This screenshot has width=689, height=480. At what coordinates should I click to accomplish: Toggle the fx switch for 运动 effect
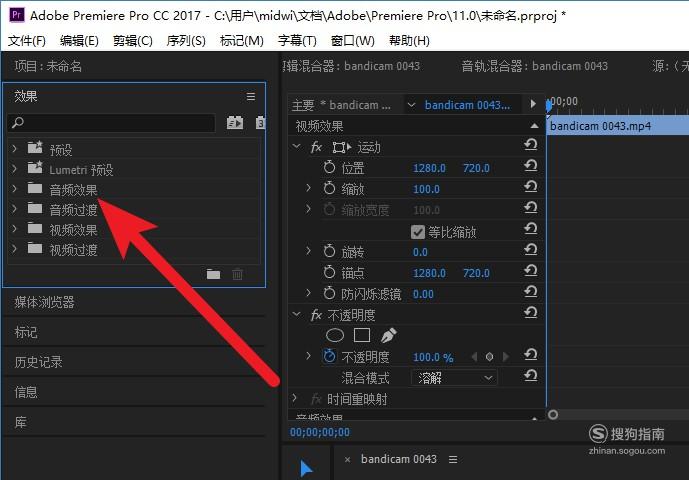coord(316,147)
